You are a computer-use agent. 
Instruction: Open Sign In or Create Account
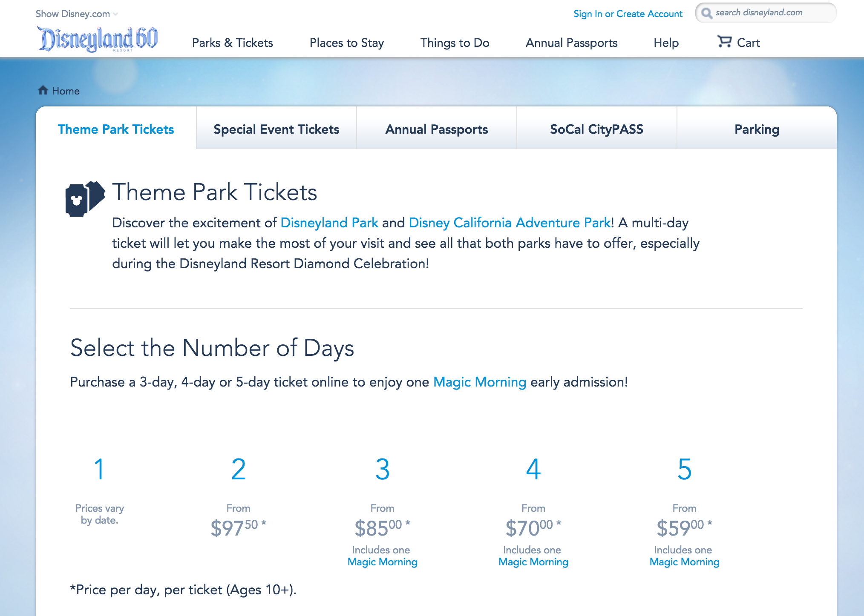pos(628,14)
